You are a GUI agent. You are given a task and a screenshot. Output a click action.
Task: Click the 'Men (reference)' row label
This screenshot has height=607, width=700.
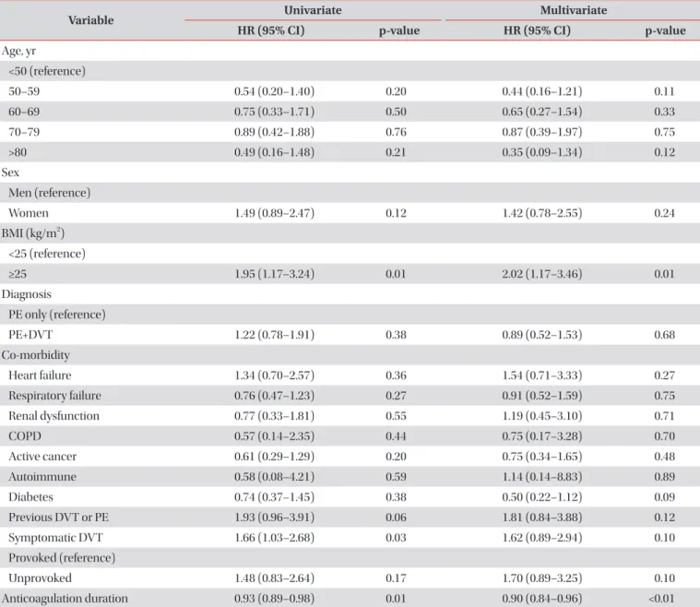pos(50,193)
